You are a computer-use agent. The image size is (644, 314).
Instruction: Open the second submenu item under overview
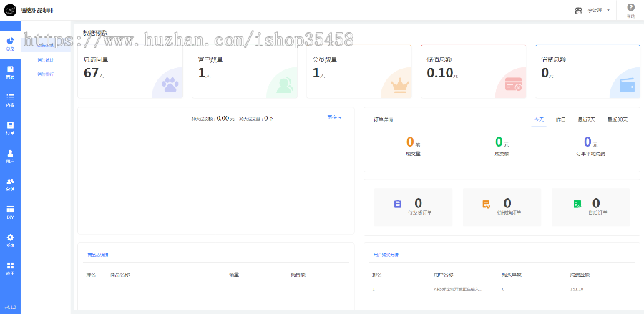tap(46, 60)
